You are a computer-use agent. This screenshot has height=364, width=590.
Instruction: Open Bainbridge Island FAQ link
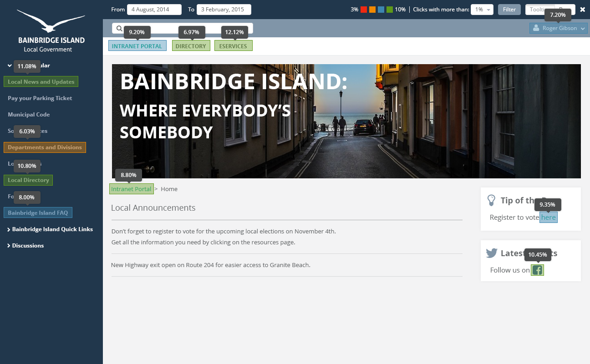tap(38, 213)
